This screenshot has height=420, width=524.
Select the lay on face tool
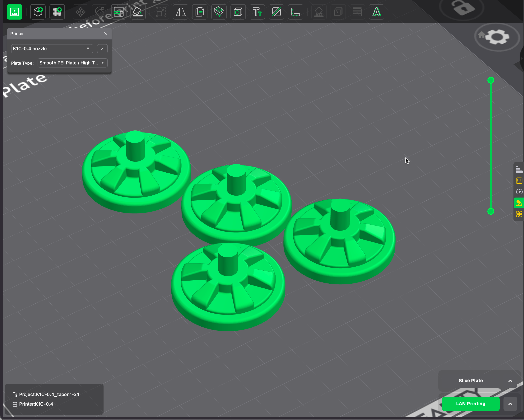pyautogui.click(x=138, y=12)
